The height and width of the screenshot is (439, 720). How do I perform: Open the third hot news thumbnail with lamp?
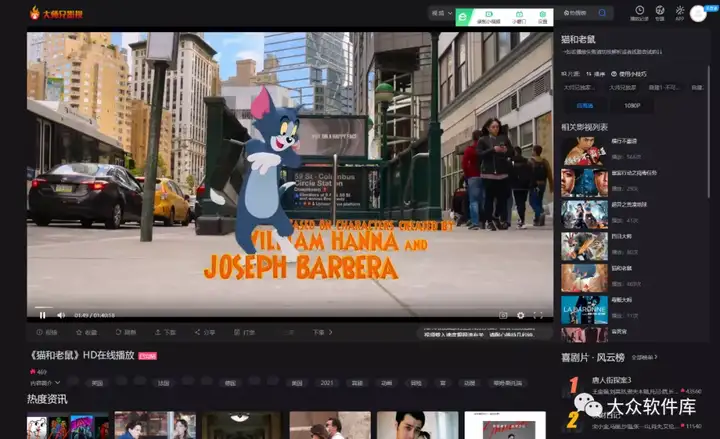[242, 425]
